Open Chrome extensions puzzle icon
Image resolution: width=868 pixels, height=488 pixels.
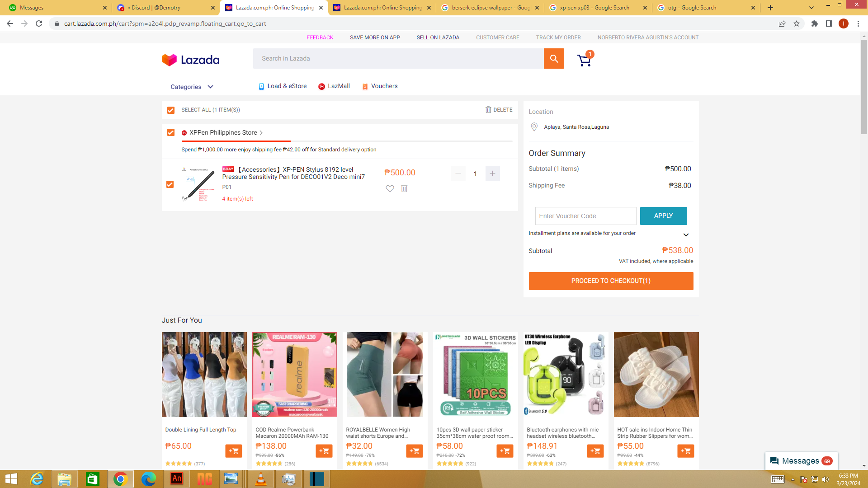tap(815, 23)
